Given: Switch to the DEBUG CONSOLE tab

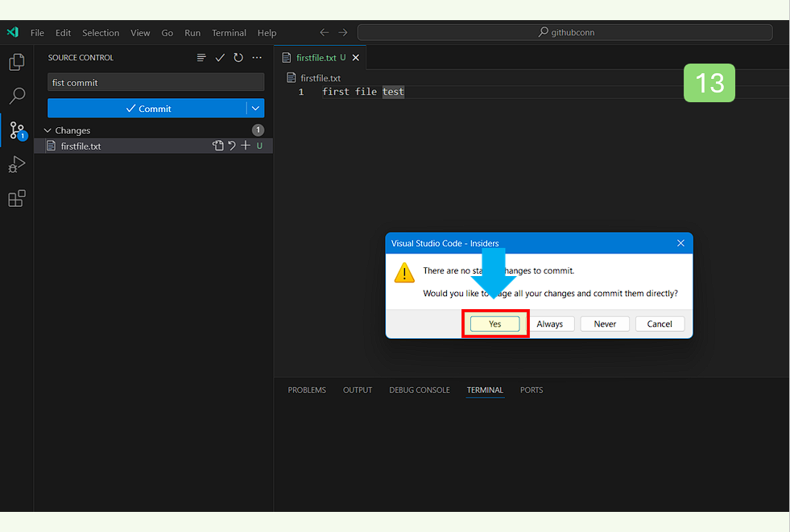Looking at the screenshot, I should [x=420, y=390].
